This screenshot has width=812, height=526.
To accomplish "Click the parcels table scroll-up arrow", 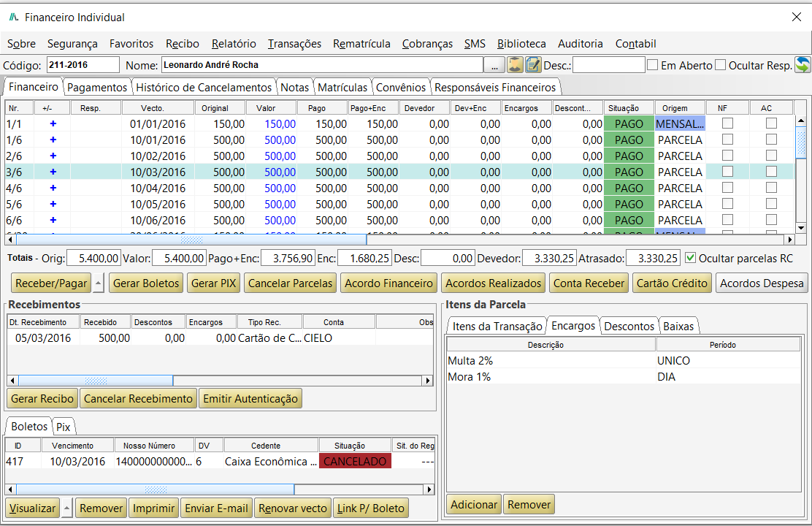I will 800,121.
